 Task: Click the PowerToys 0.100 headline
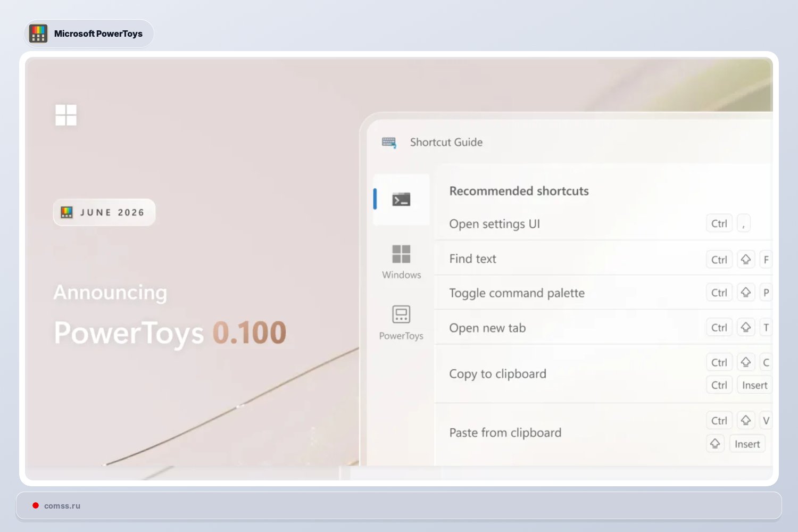tap(170, 333)
